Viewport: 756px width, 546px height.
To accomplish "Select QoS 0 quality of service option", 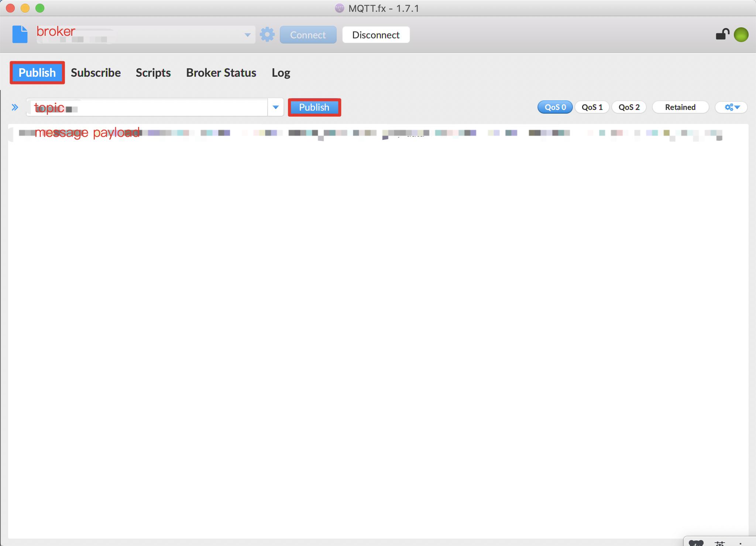I will 555,107.
